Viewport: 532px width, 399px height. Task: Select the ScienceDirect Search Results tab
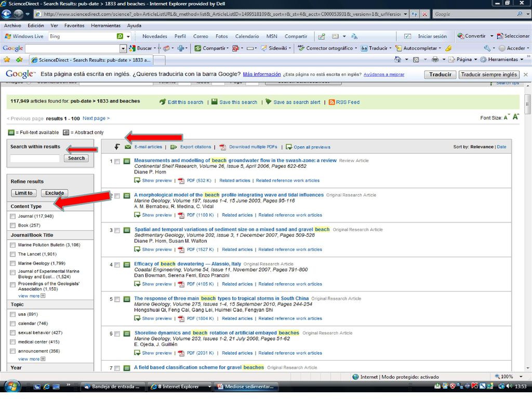click(91, 60)
